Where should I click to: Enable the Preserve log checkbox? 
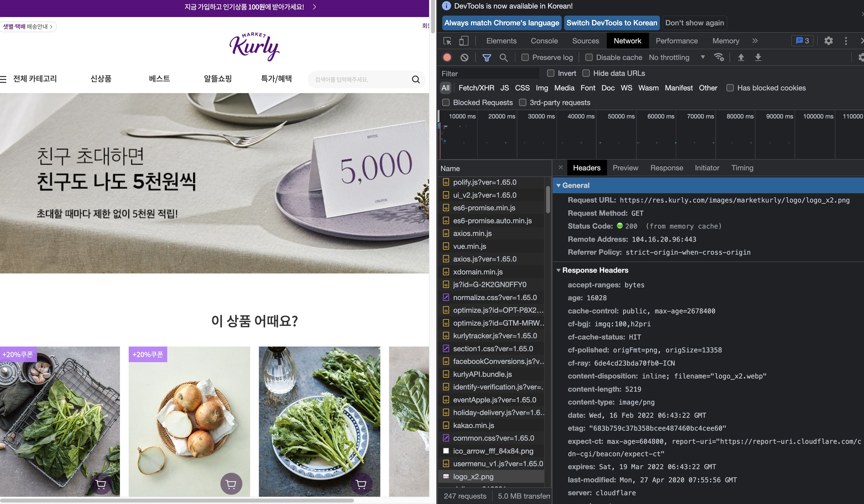[x=525, y=58]
